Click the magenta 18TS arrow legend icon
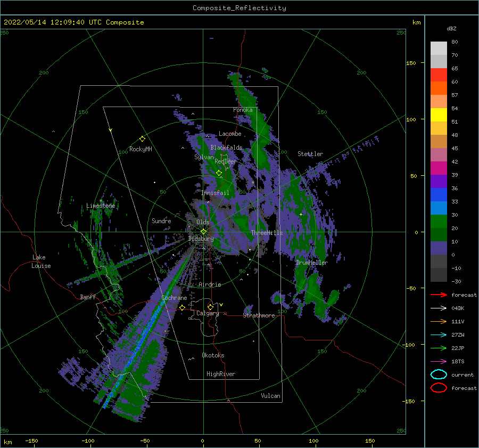Image resolution: width=479 pixels, height=448 pixels. pos(439,362)
